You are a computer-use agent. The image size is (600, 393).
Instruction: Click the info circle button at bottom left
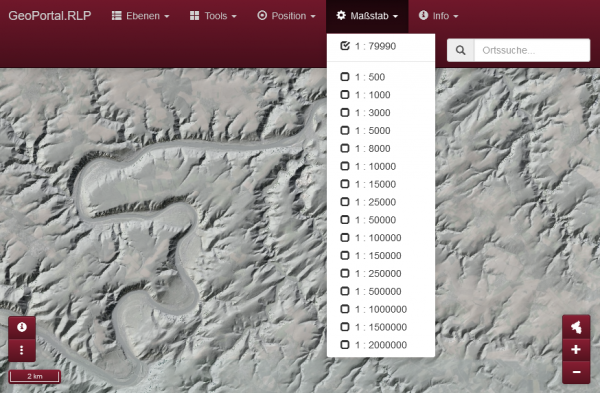[x=22, y=327]
